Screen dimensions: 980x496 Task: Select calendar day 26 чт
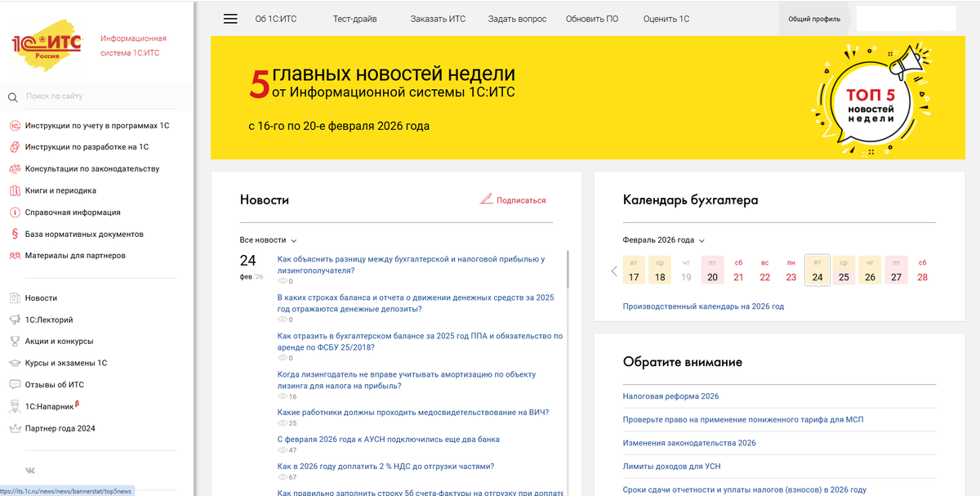click(870, 271)
